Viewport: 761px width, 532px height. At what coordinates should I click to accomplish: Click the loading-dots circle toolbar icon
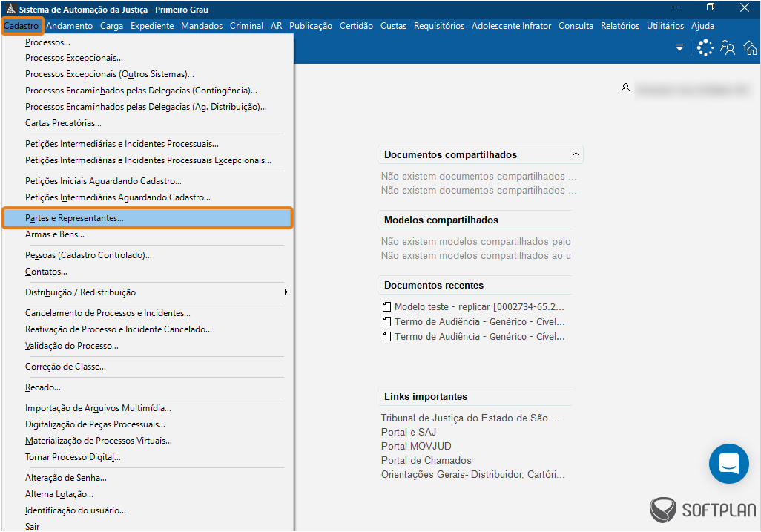[x=705, y=47]
